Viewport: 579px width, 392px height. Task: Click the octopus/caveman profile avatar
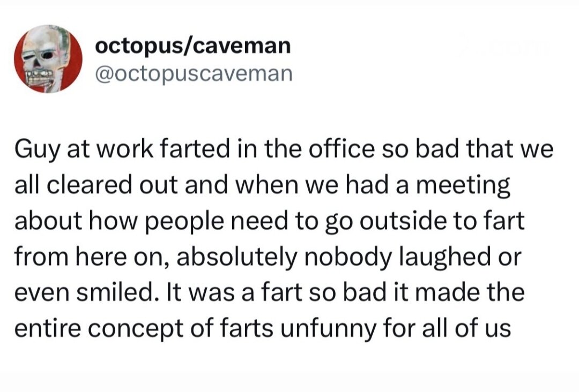click(48, 59)
